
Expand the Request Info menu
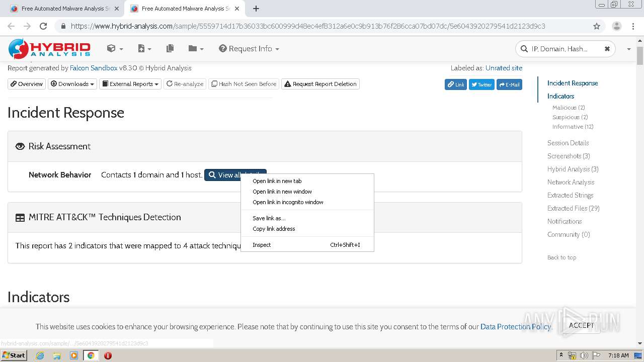[249, 49]
